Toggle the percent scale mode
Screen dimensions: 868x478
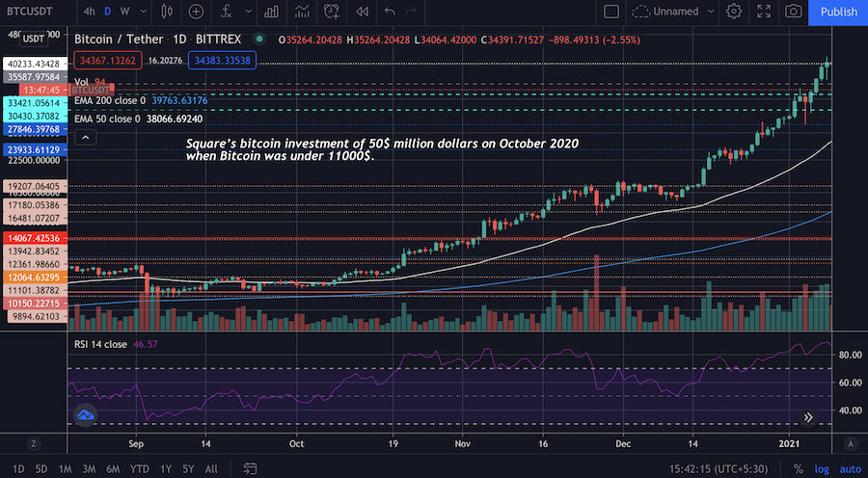tap(799, 469)
